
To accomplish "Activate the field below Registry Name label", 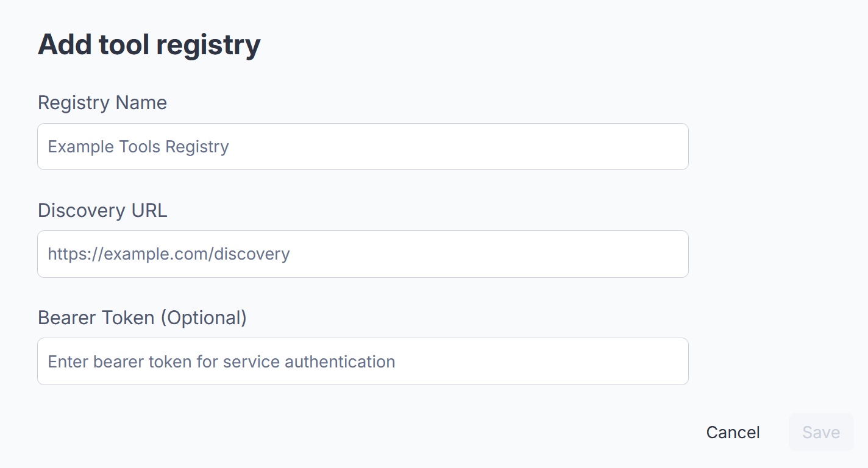I will point(363,147).
